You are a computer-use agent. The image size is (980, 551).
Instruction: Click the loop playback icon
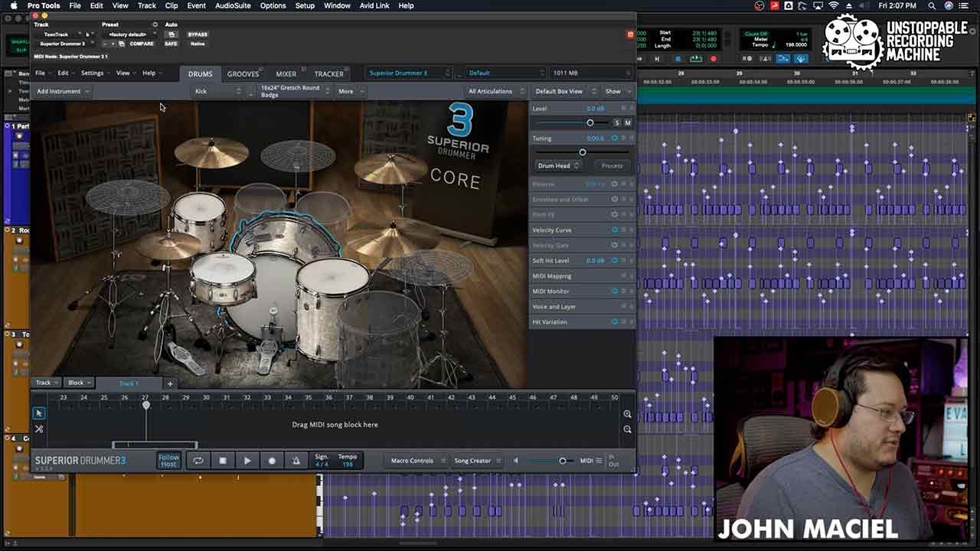pos(198,461)
